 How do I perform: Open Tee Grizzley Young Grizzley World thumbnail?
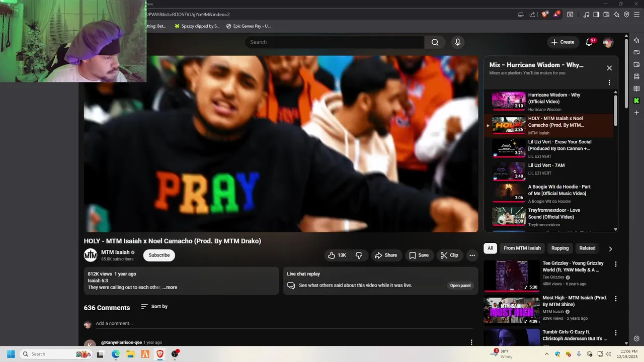click(512, 276)
